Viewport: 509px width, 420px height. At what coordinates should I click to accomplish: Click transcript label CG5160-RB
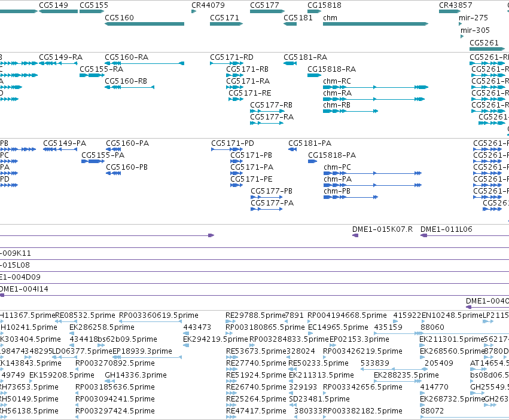pyautogui.click(x=126, y=81)
